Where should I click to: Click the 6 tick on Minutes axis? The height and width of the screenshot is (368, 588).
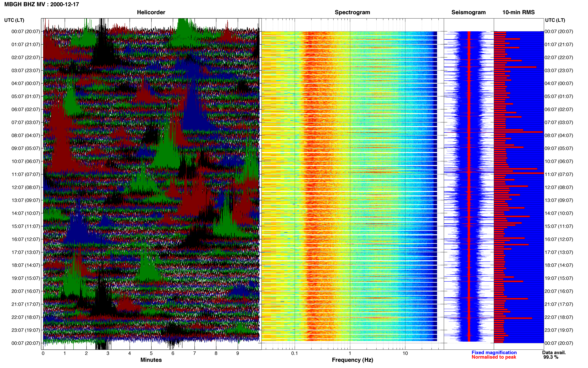pyautogui.click(x=173, y=353)
